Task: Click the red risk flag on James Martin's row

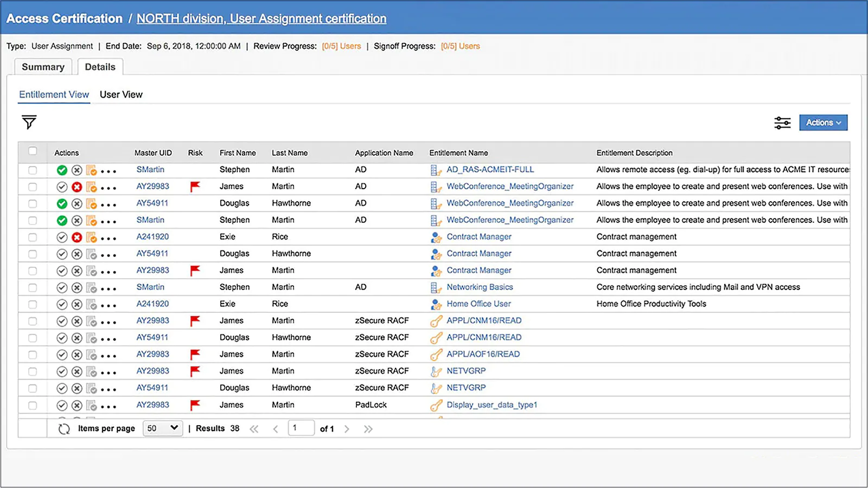Action: click(195, 186)
